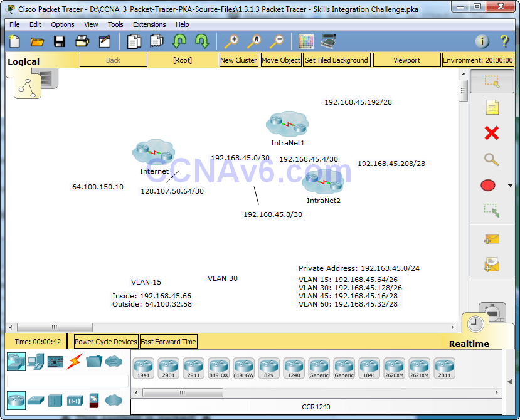
Task: Click the IntraNet1 cloud cluster
Action: pyautogui.click(x=287, y=124)
